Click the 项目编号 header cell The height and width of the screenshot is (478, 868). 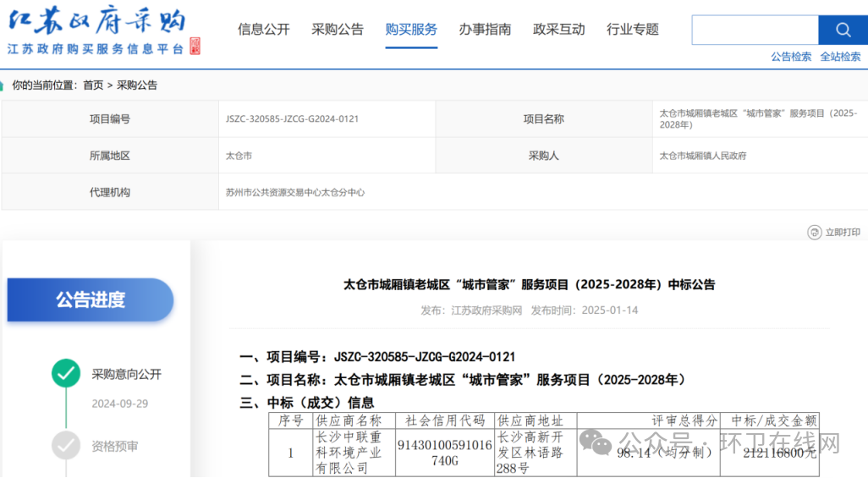[110, 119]
